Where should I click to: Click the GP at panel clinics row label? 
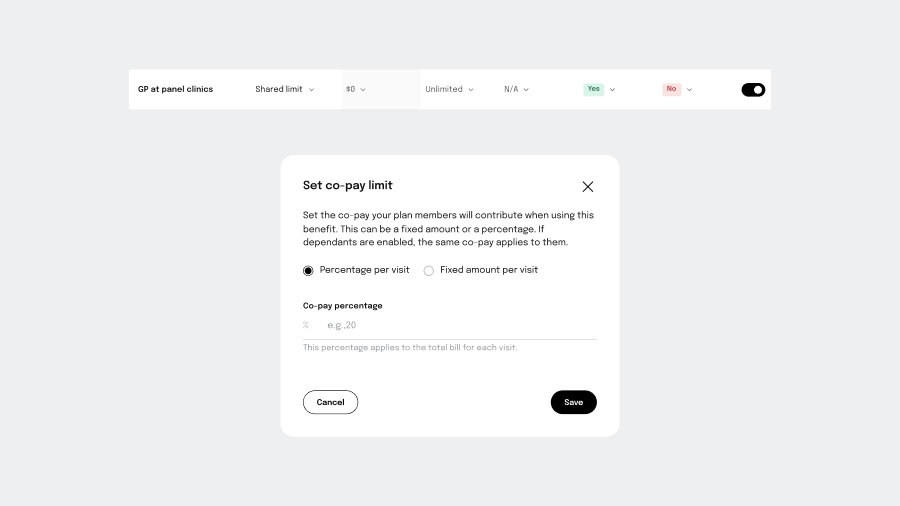tap(175, 89)
